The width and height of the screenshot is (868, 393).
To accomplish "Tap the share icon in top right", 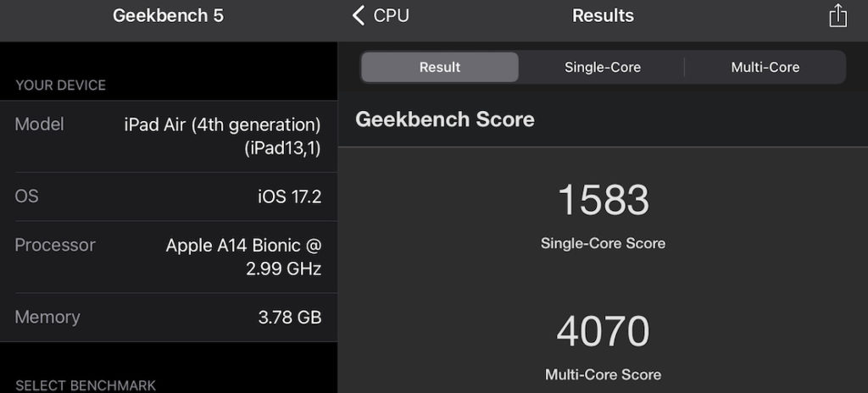I will pos(837,16).
